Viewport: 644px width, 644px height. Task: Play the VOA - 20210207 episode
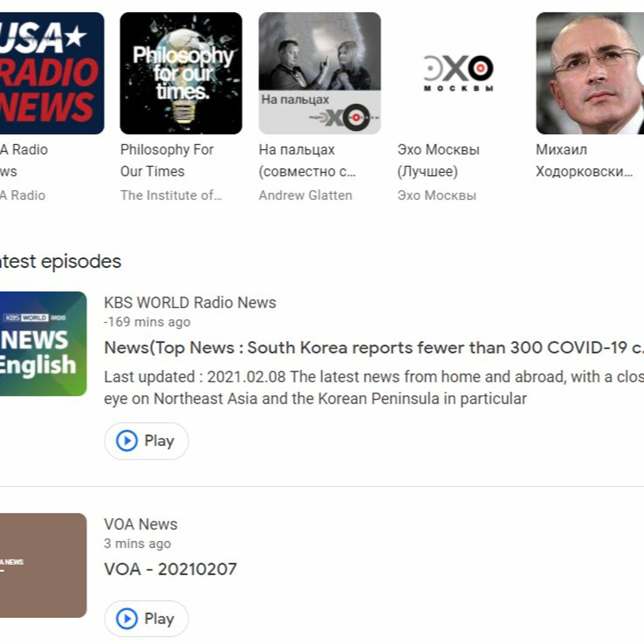coord(147,619)
